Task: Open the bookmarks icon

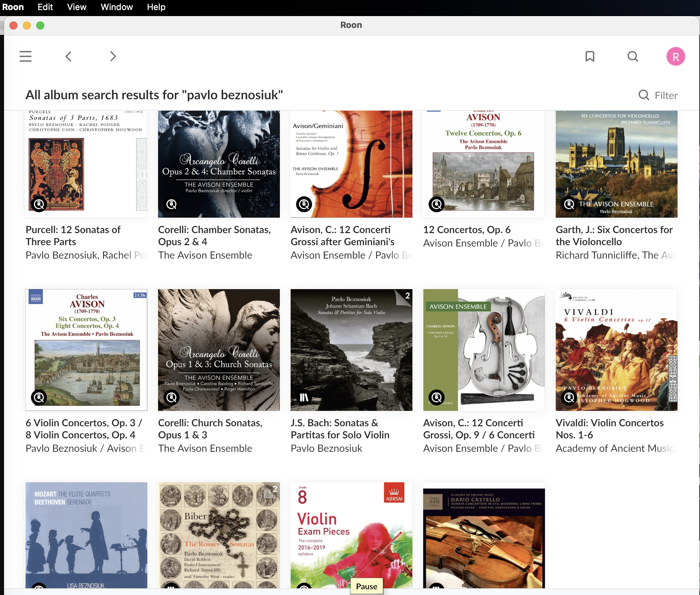Action: (x=590, y=56)
